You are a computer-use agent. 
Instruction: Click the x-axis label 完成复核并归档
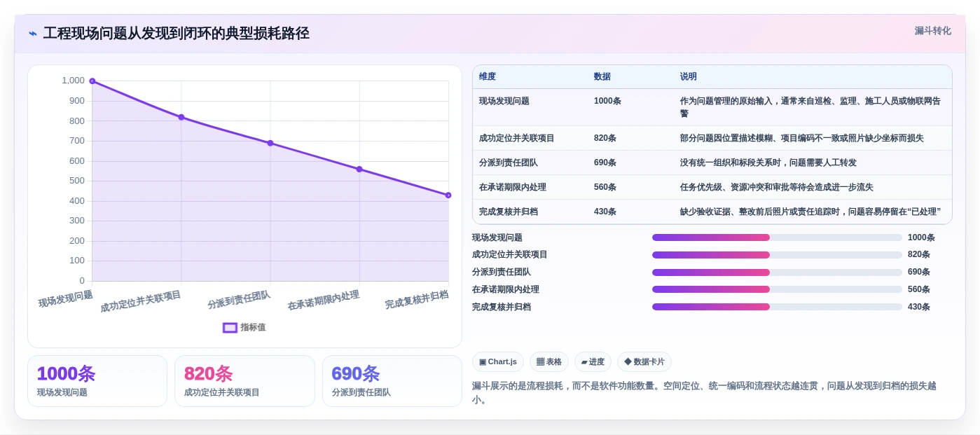[x=417, y=300]
